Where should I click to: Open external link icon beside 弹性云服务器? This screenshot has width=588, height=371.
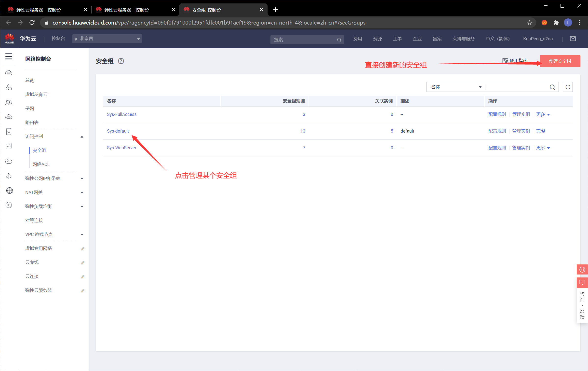[83, 291]
